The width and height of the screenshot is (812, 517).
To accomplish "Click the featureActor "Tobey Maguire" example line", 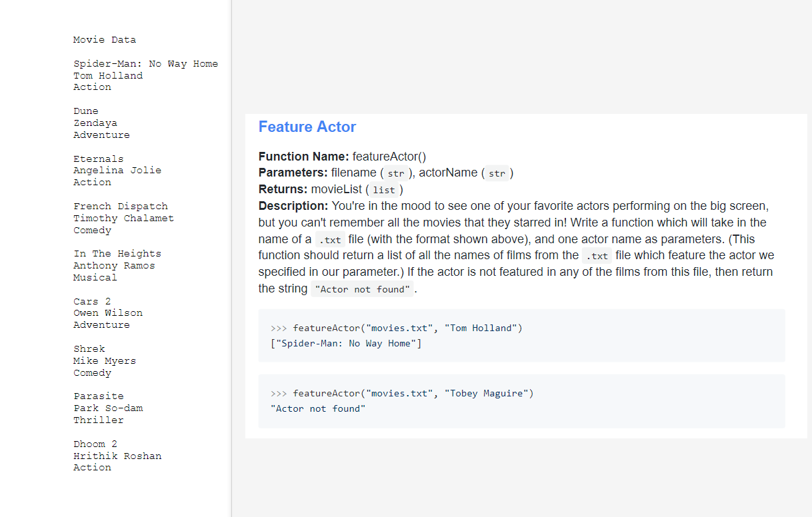I will 402,393.
